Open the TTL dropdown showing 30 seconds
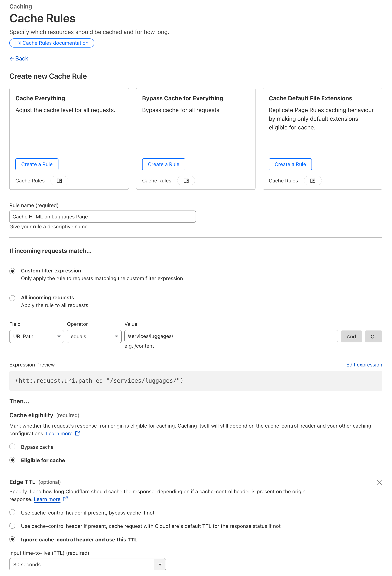 pyautogui.click(x=88, y=564)
